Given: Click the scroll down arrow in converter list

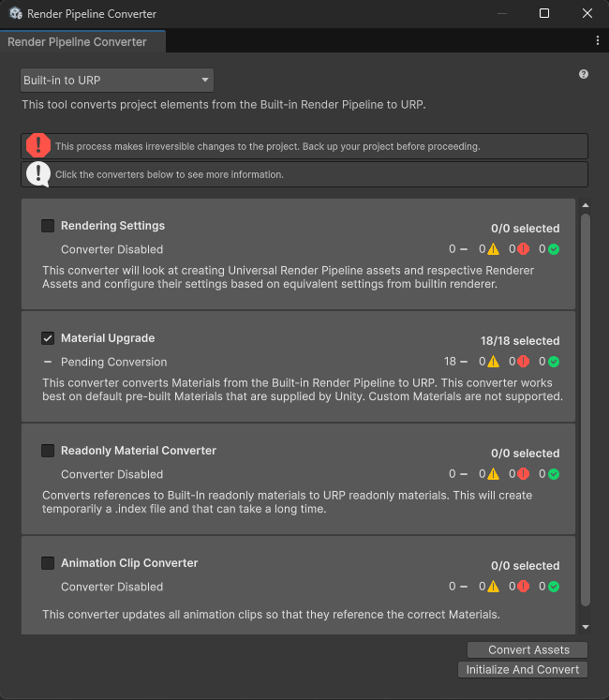Looking at the screenshot, I should 586,627.
